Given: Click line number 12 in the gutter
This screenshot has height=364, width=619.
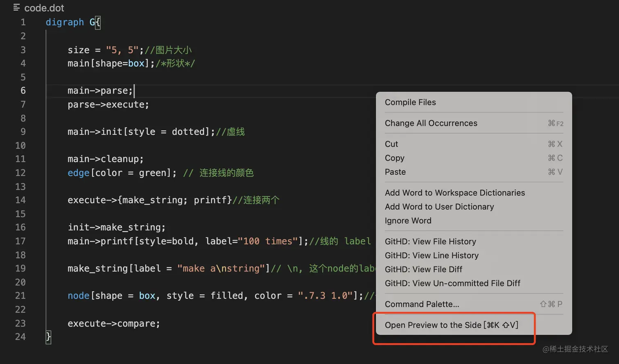Looking at the screenshot, I should (x=20, y=173).
